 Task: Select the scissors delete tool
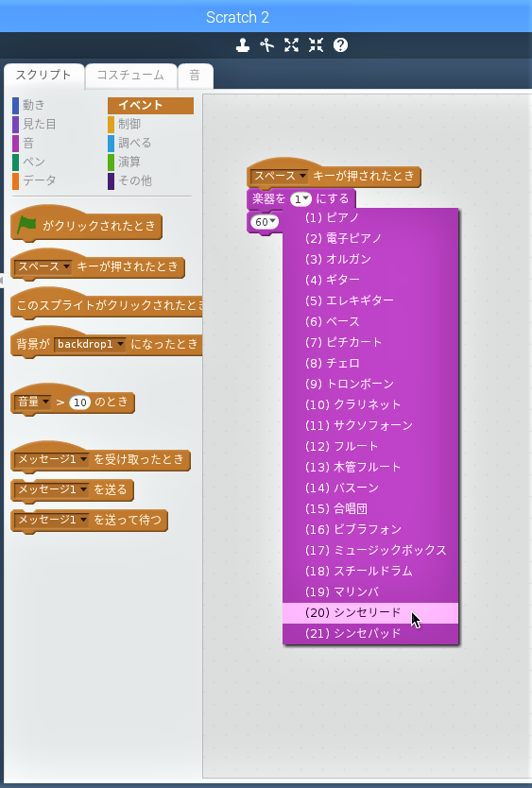[267, 45]
